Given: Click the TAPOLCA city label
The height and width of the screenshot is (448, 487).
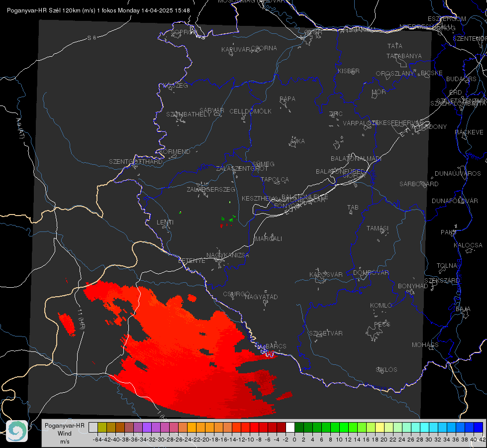Looking at the screenshot, I should pos(275,179).
